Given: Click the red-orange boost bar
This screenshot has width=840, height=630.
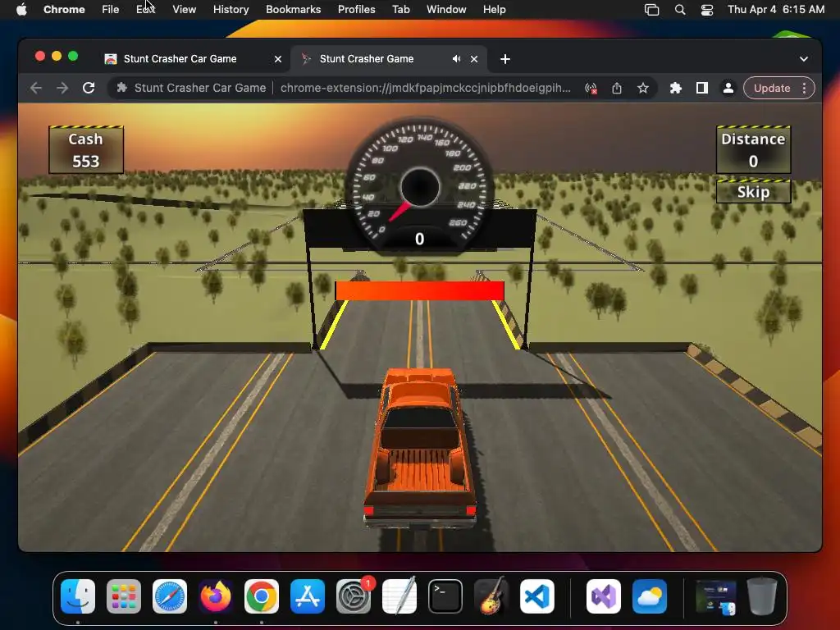Looking at the screenshot, I should point(419,290).
